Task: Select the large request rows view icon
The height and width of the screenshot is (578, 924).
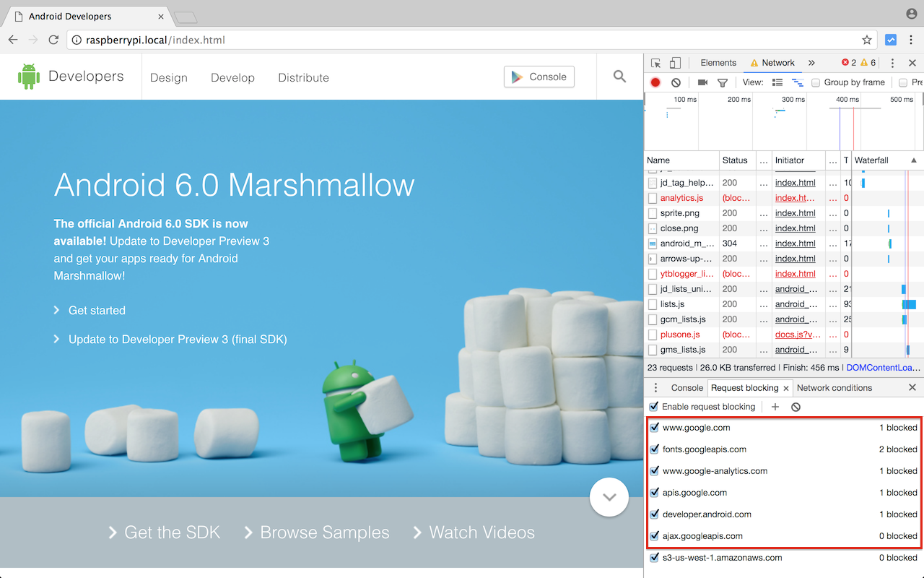Action: pyautogui.click(x=777, y=82)
